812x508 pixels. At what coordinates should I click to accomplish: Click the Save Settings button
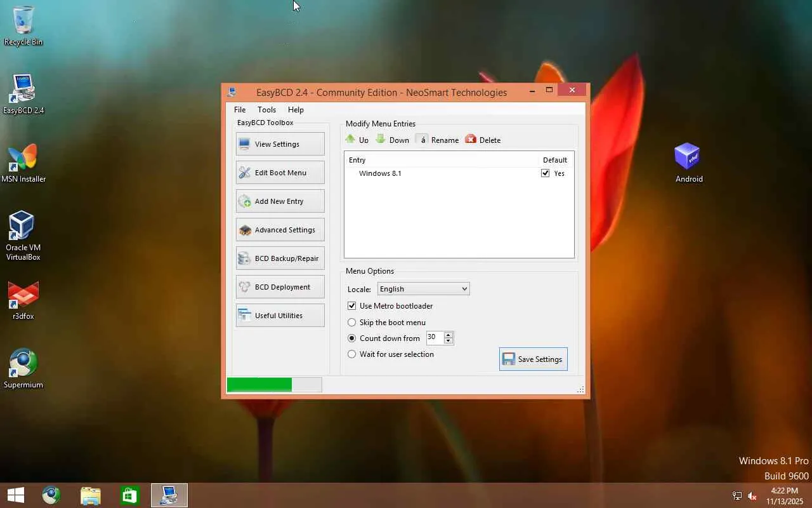534,359
